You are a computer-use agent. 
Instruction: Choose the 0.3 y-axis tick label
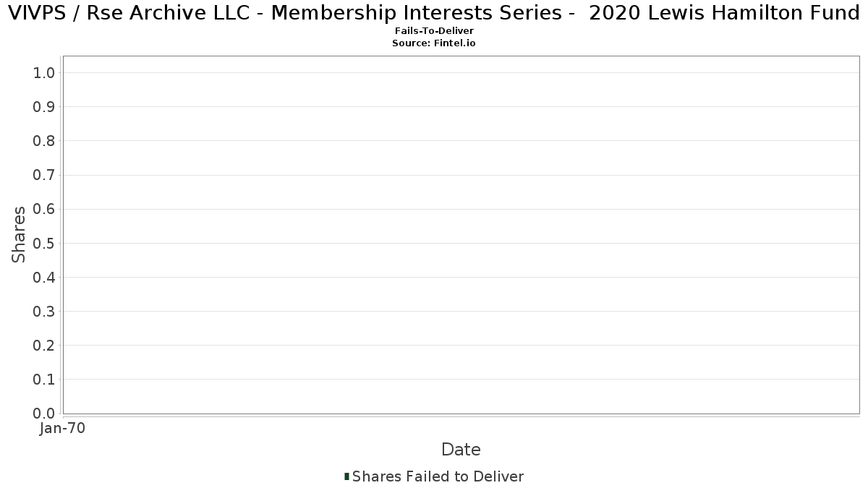pos(44,312)
